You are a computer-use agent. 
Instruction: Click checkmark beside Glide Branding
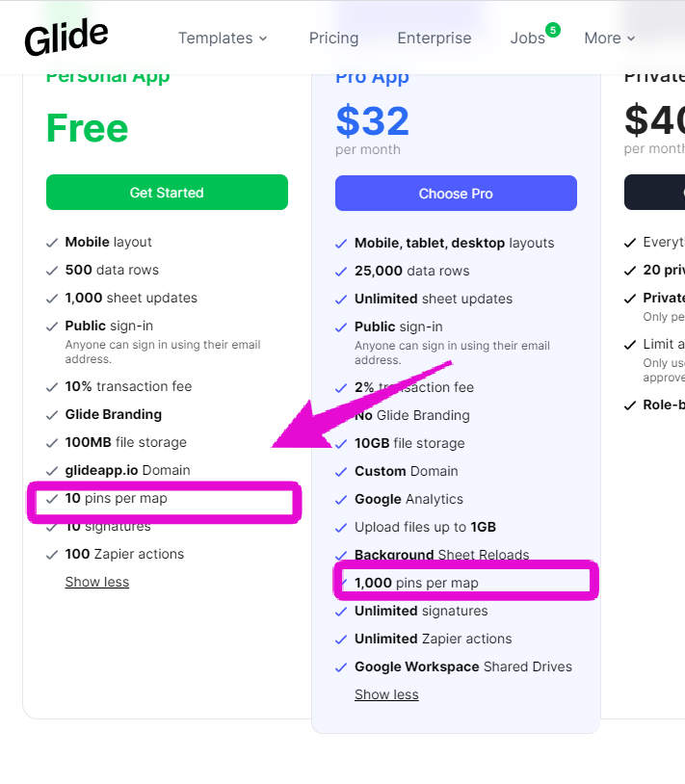(x=52, y=415)
